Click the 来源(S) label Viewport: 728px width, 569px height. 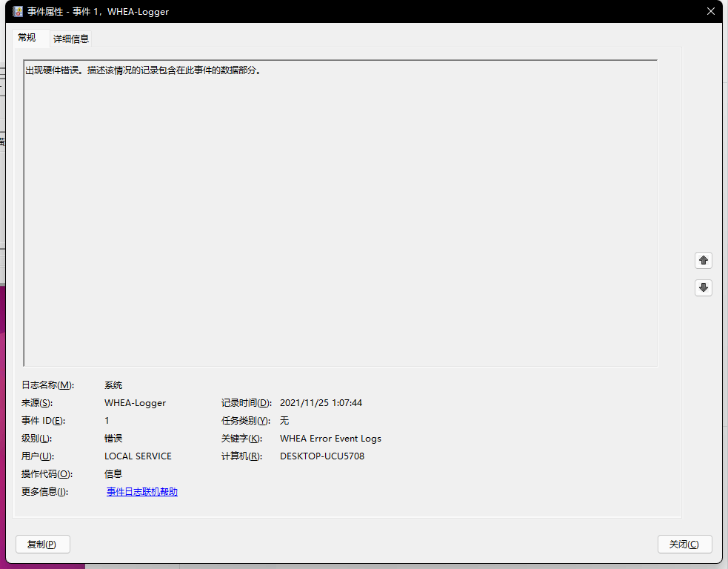pos(37,403)
